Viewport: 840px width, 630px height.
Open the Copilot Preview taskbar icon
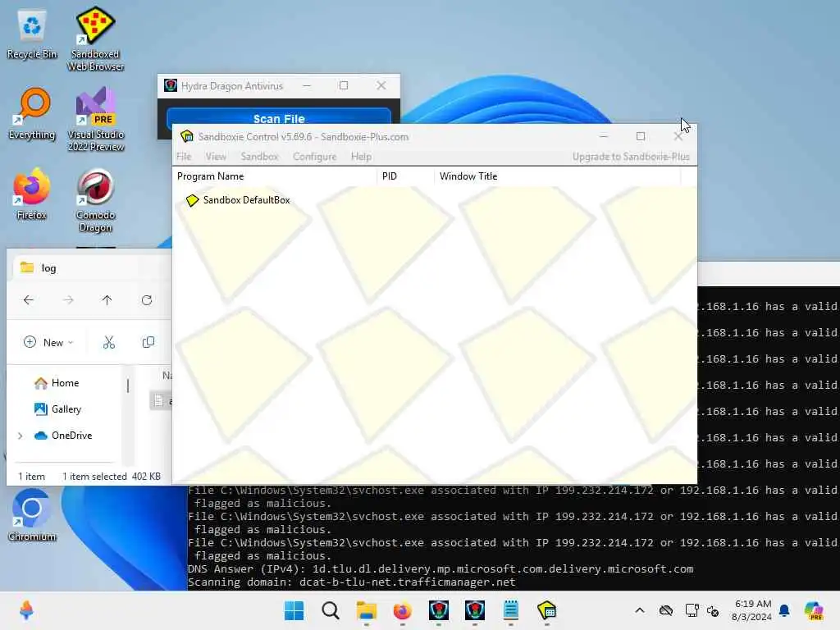click(x=815, y=610)
